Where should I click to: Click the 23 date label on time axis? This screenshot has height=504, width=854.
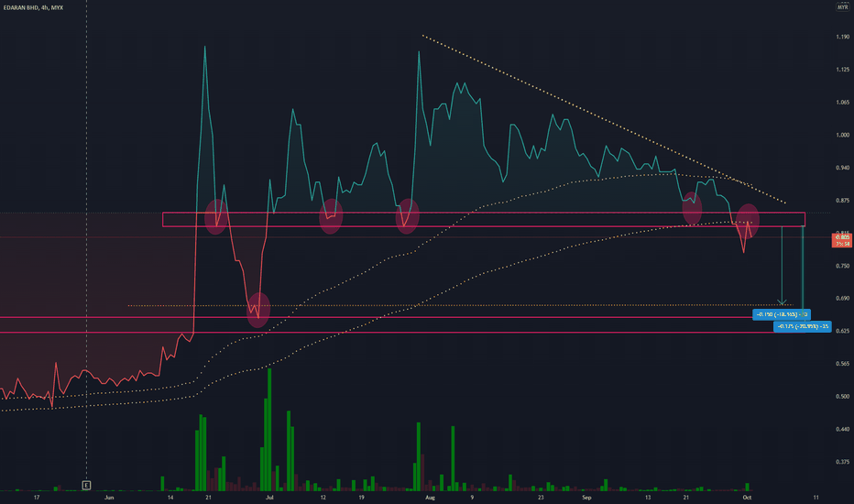[x=541, y=498]
